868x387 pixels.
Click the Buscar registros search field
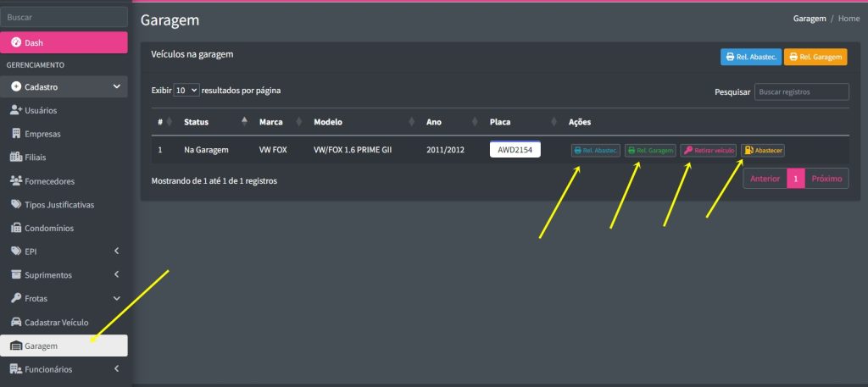[x=801, y=91]
